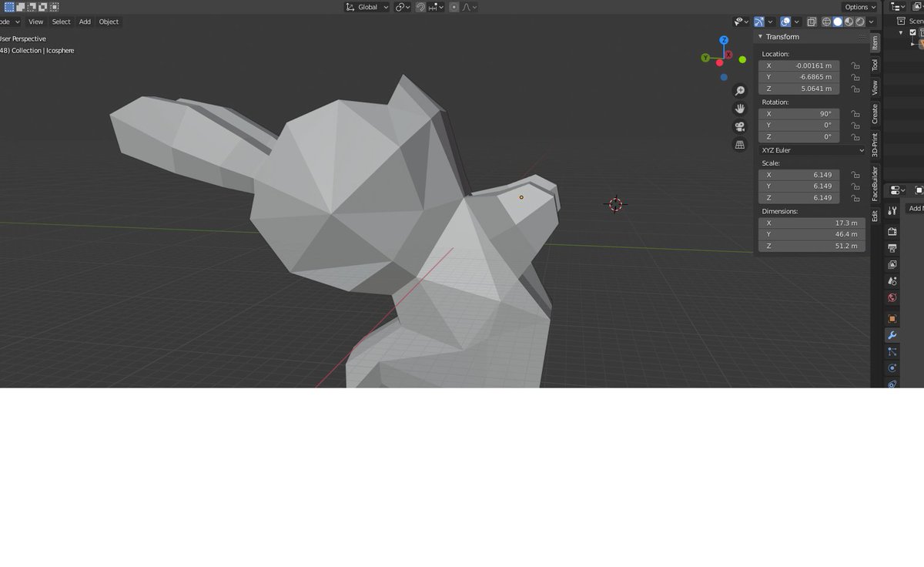Open the Output properties tab icon
The height and width of the screenshot is (567, 924).
click(892, 248)
